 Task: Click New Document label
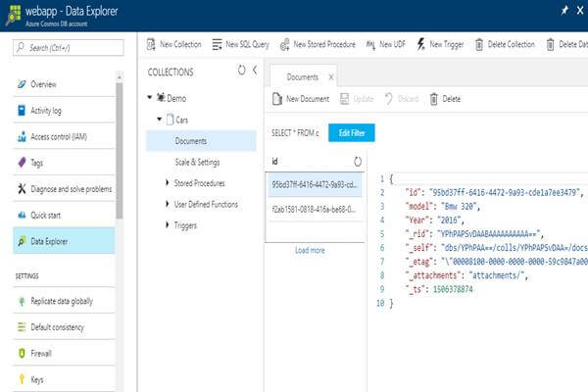(x=308, y=99)
